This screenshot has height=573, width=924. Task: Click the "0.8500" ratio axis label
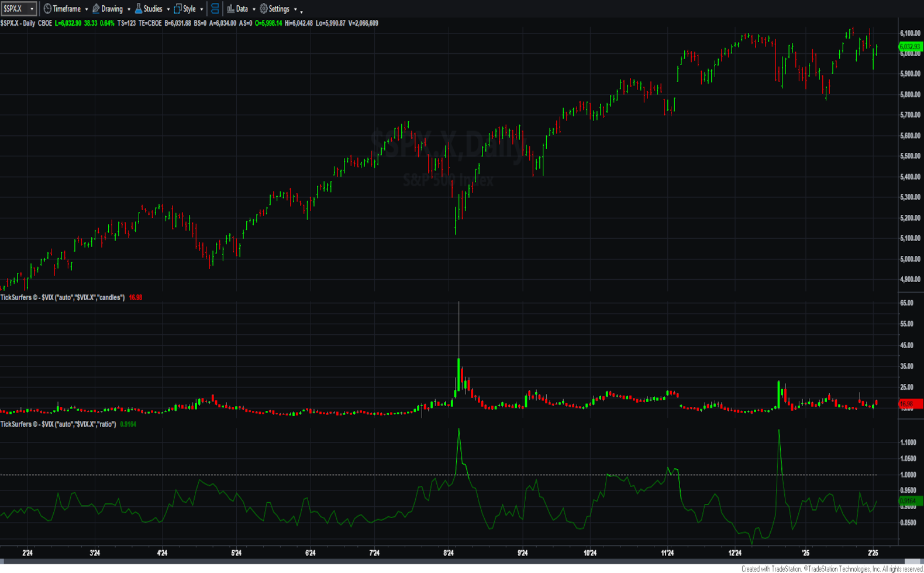pos(908,523)
